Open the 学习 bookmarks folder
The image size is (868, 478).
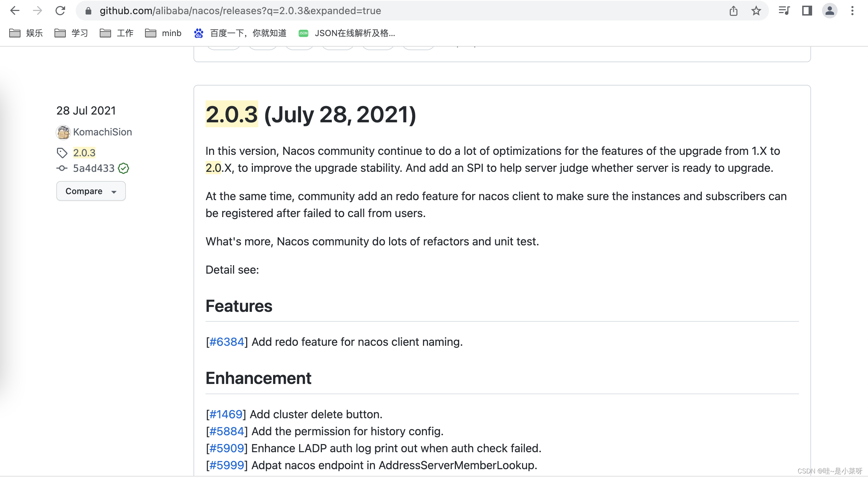[x=71, y=33]
